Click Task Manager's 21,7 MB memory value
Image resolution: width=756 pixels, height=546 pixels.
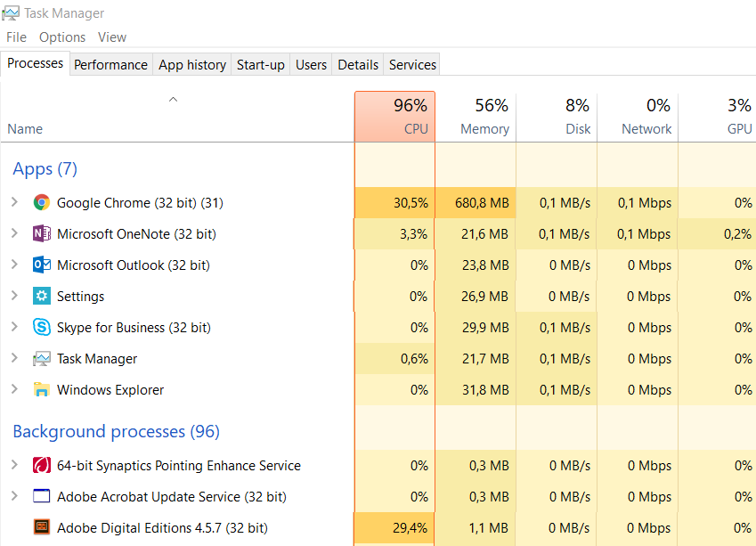tap(485, 358)
